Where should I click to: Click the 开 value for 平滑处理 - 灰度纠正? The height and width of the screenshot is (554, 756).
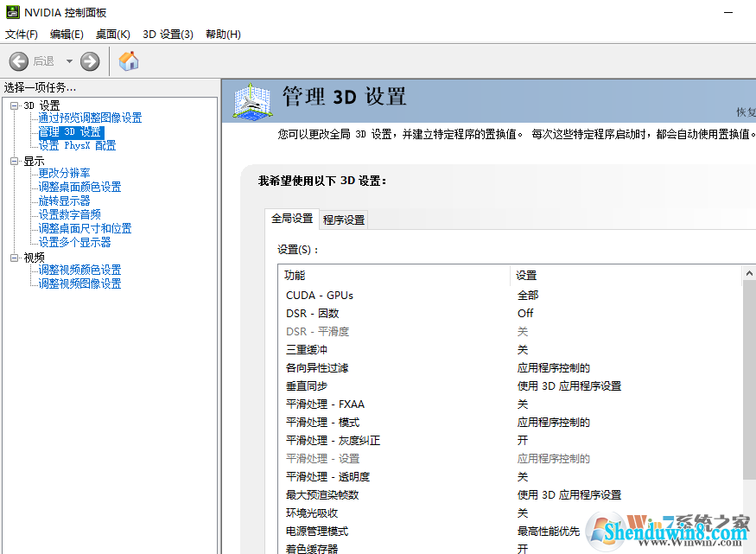coord(523,441)
